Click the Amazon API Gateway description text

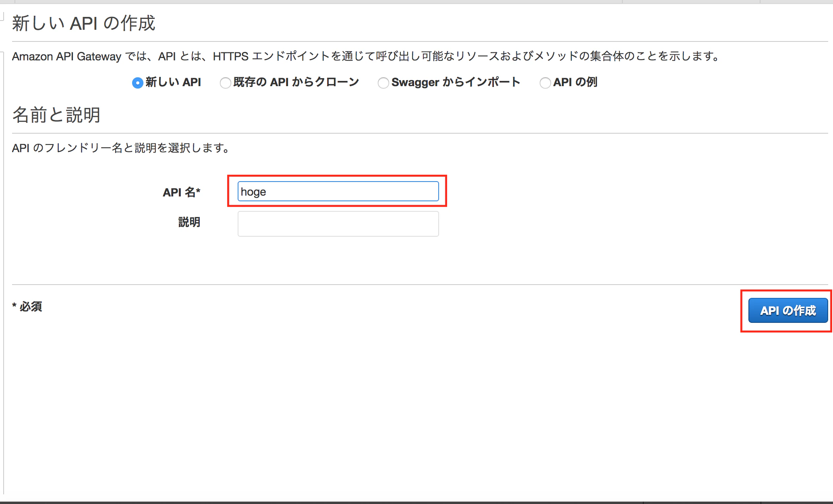click(x=367, y=56)
